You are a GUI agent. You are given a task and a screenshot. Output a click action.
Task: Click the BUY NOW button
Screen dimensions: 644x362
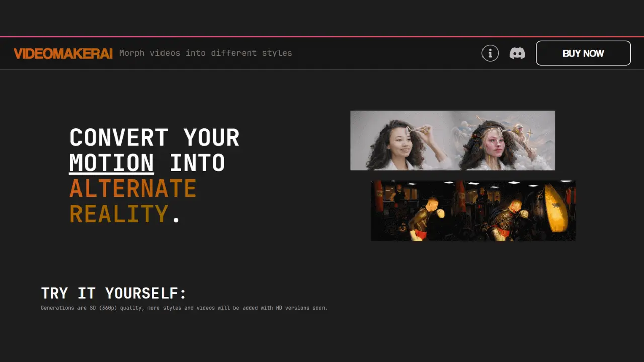coord(583,53)
